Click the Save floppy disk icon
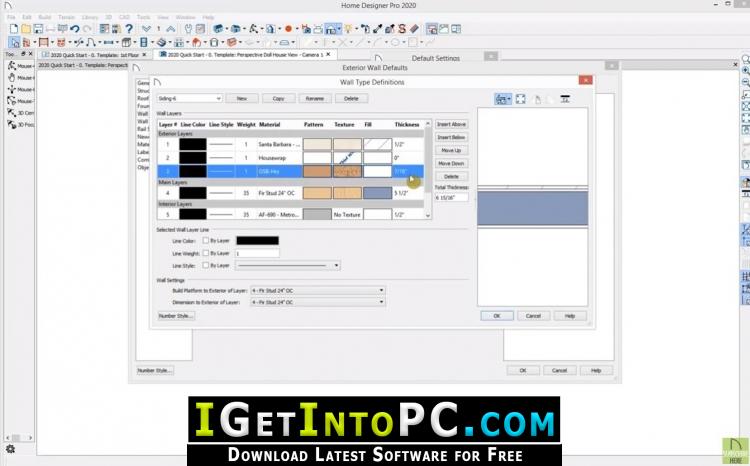The height and width of the screenshot is (466, 750). [38, 29]
